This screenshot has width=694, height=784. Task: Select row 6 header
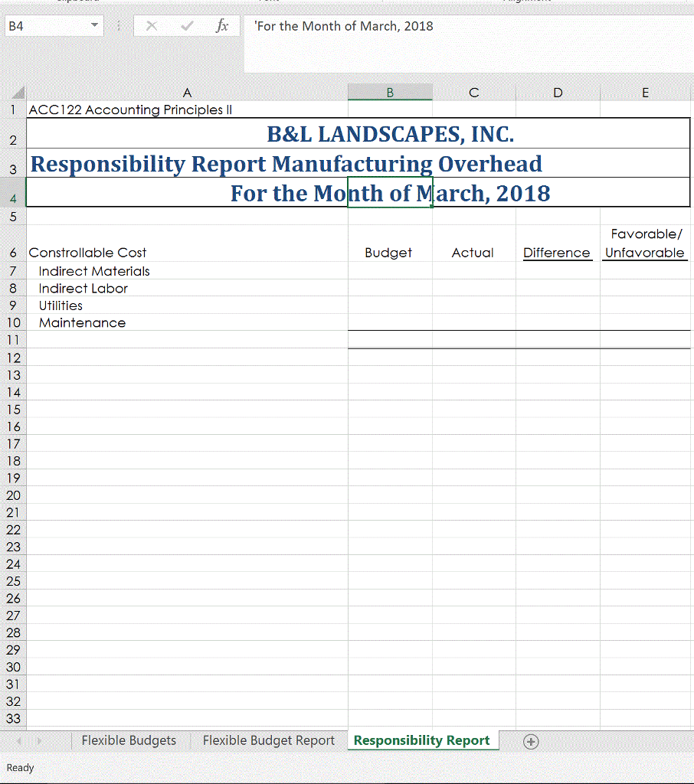tap(13, 243)
